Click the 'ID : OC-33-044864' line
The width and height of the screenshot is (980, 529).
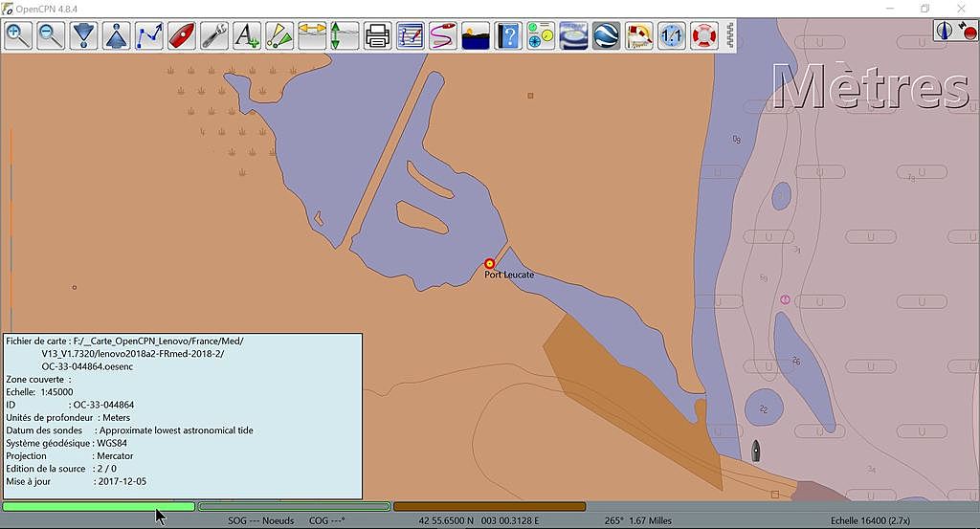click(x=70, y=405)
